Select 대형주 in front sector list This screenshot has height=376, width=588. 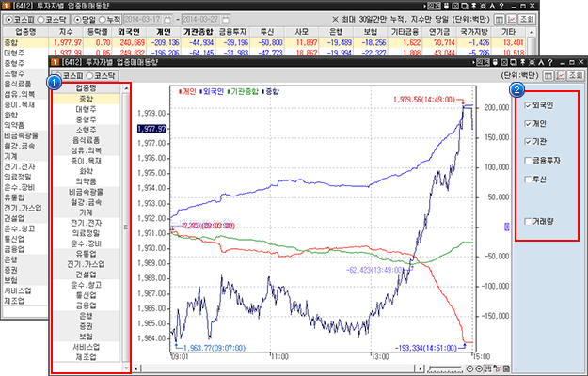click(x=86, y=109)
